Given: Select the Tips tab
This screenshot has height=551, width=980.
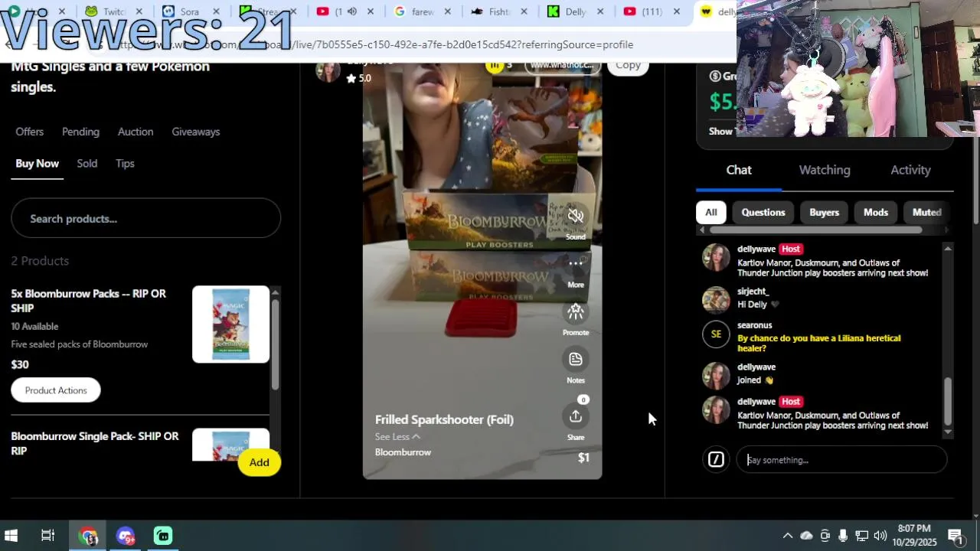Looking at the screenshot, I should (125, 163).
